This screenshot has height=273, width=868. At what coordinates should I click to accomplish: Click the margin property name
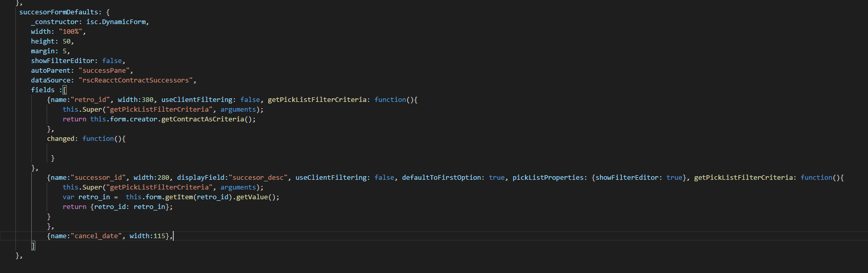[43, 51]
